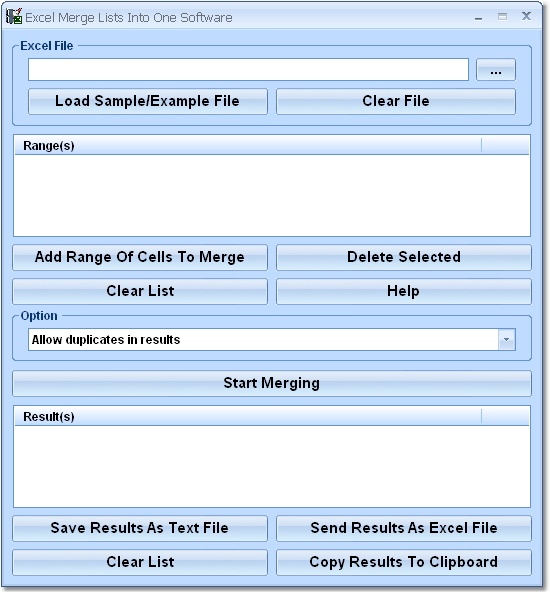This screenshot has width=550, height=594.
Task: Click inside the empty Range(s) list
Action: [x=272, y=195]
